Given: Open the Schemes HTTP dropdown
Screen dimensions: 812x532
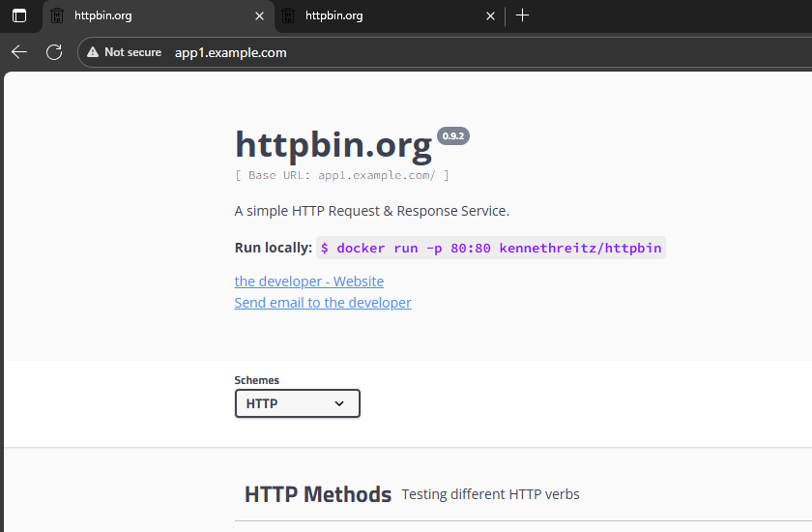Looking at the screenshot, I should pyautogui.click(x=298, y=403).
